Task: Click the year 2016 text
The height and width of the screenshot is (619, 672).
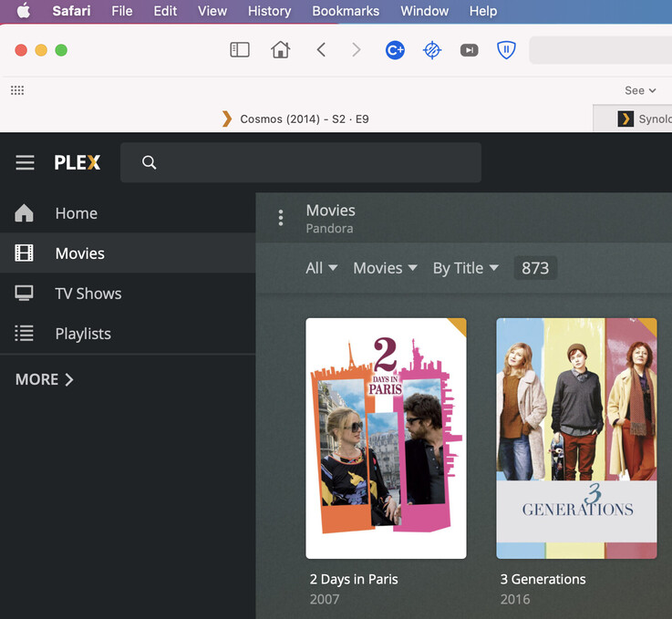Action: pos(515,599)
